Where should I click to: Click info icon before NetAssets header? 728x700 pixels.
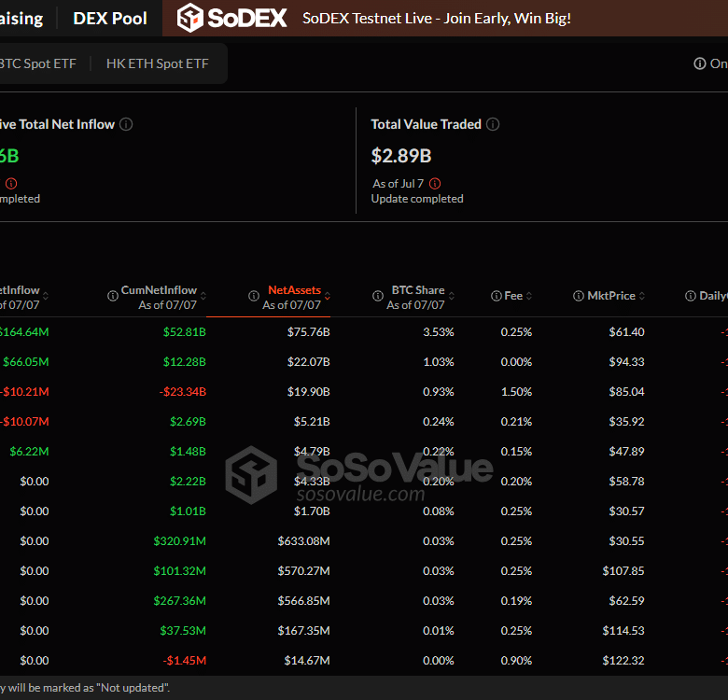(254, 296)
